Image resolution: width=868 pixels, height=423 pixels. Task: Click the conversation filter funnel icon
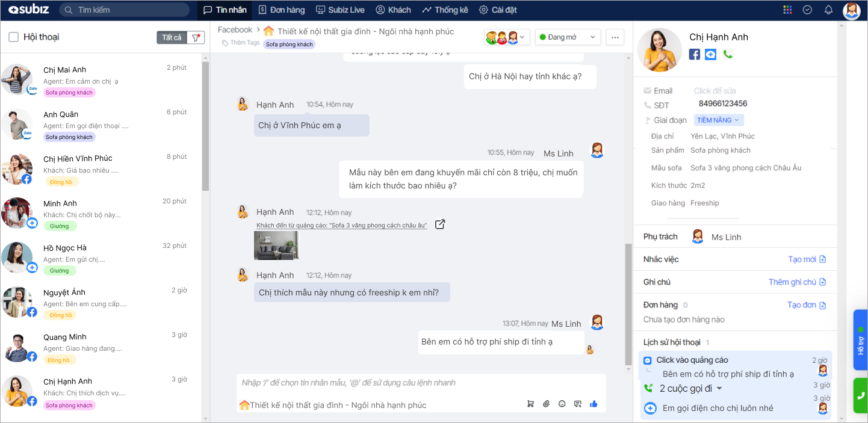coord(196,37)
